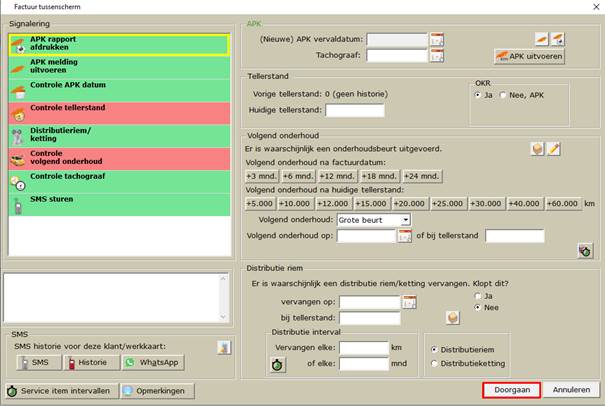Viewport: 605px width, 406px height.
Task: Select Controle APK datum item
Action: click(119, 90)
